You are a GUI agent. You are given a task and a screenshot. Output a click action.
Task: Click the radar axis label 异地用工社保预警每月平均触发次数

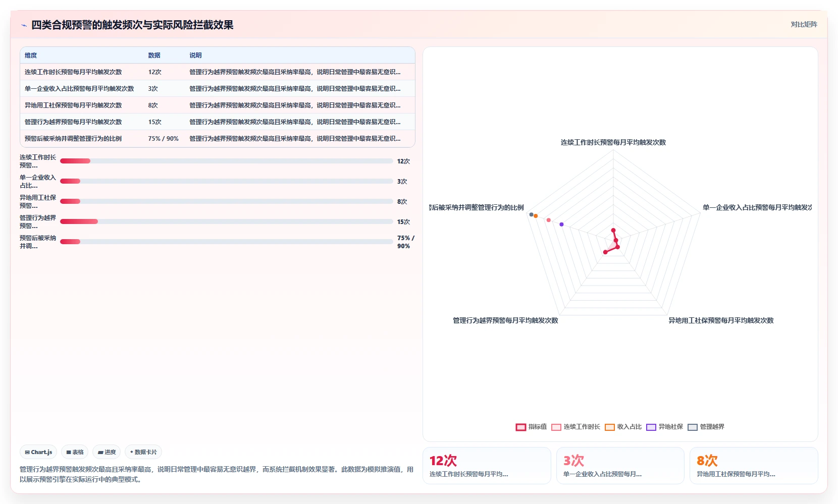coord(721,321)
